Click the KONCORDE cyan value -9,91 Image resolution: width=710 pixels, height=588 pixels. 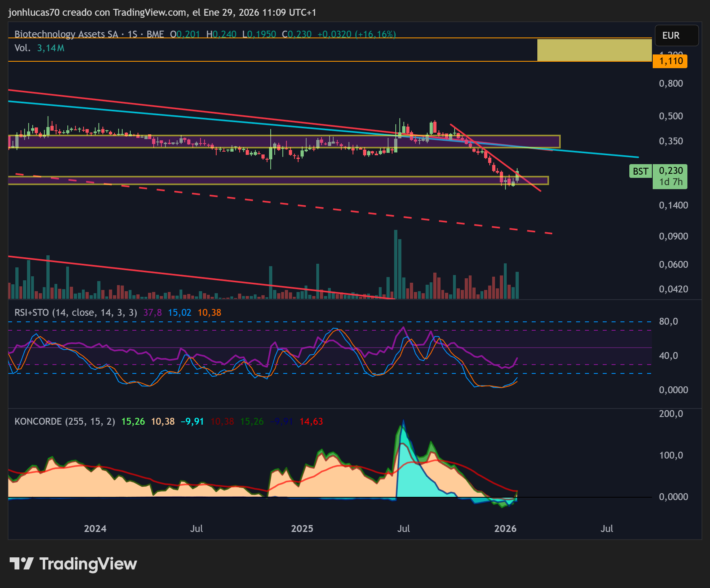tap(192, 421)
